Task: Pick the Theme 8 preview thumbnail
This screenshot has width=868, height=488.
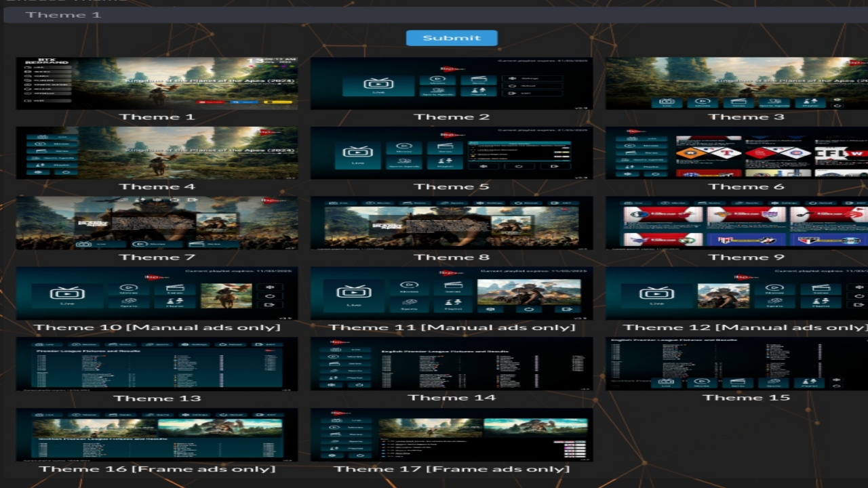Action: [x=452, y=223]
